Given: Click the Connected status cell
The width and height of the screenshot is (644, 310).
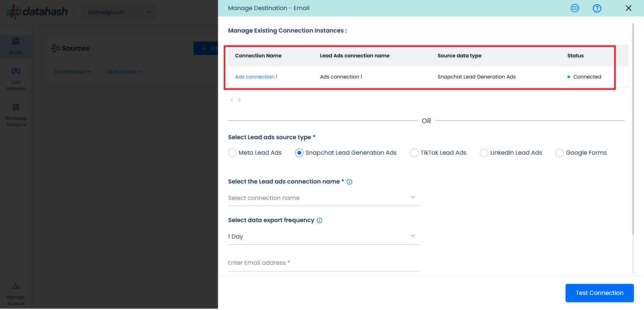Looking at the screenshot, I should click(584, 77).
